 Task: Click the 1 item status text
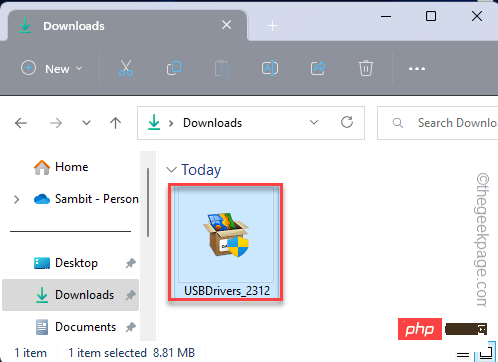[30, 353]
